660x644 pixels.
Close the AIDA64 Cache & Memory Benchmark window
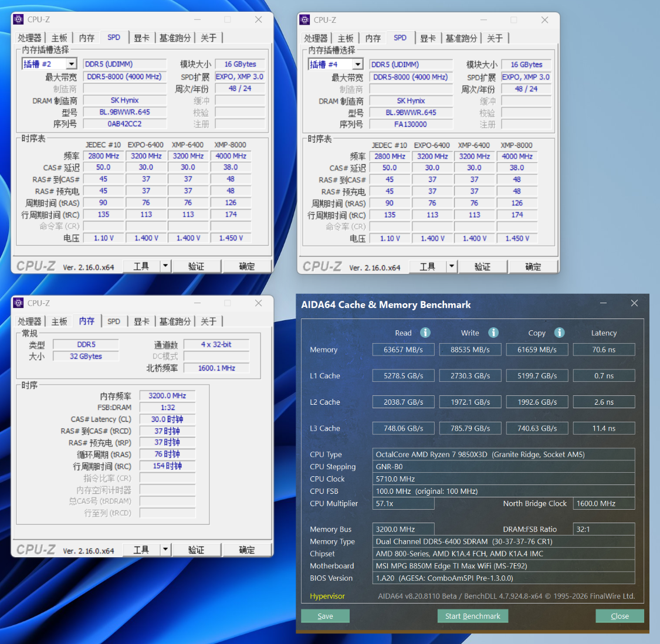(634, 303)
